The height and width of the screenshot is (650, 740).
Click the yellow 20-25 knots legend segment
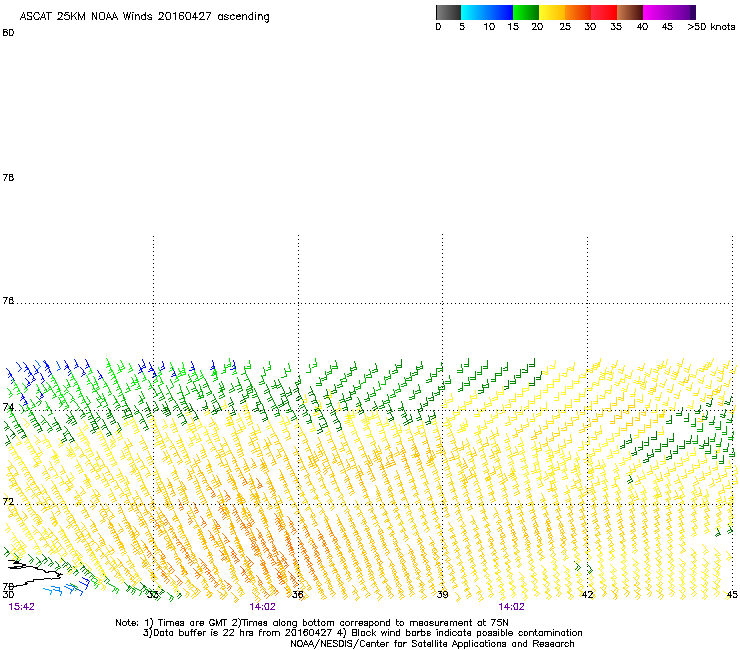click(x=552, y=12)
